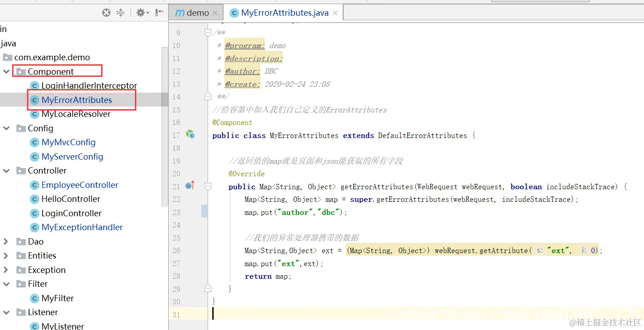Click the Dao folder icon
The height and width of the screenshot is (330, 644).
pyautogui.click(x=21, y=241)
